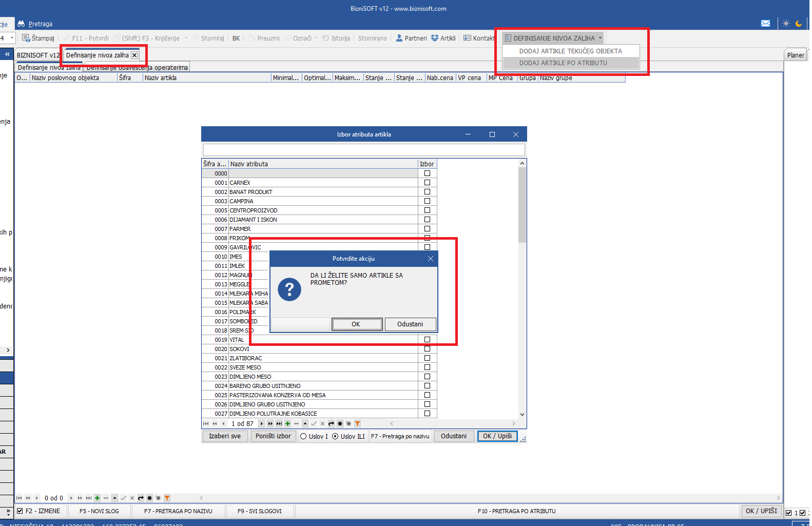Switch to Definisanje obaveštenja operaterima tab
Screen dimensions: 812x526
pyautogui.click(x=137, y=68)
